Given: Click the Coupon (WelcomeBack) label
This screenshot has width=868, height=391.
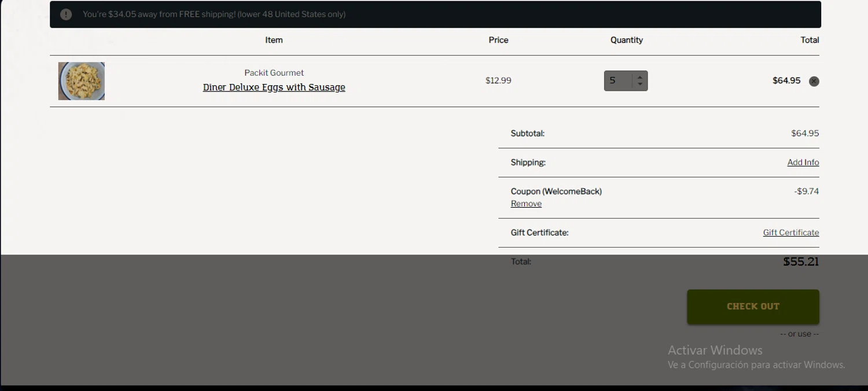Looking at the screenshot, I should pos(556,191).
